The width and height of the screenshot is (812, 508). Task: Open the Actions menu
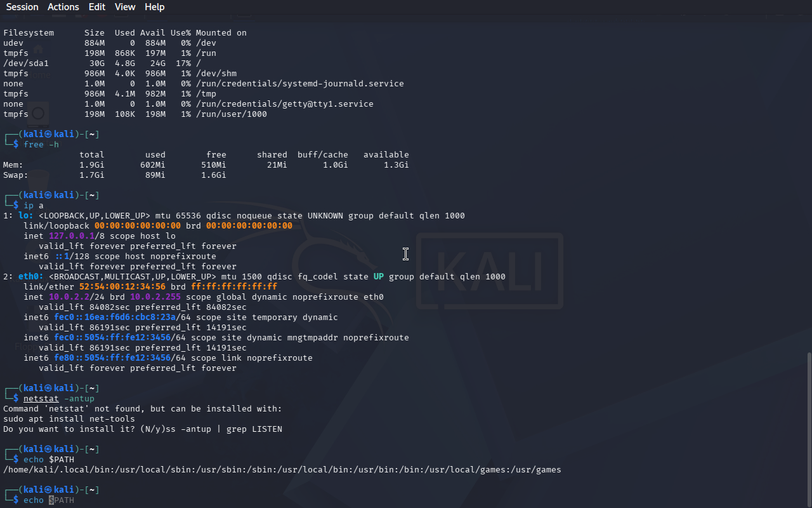coord(63,7)
